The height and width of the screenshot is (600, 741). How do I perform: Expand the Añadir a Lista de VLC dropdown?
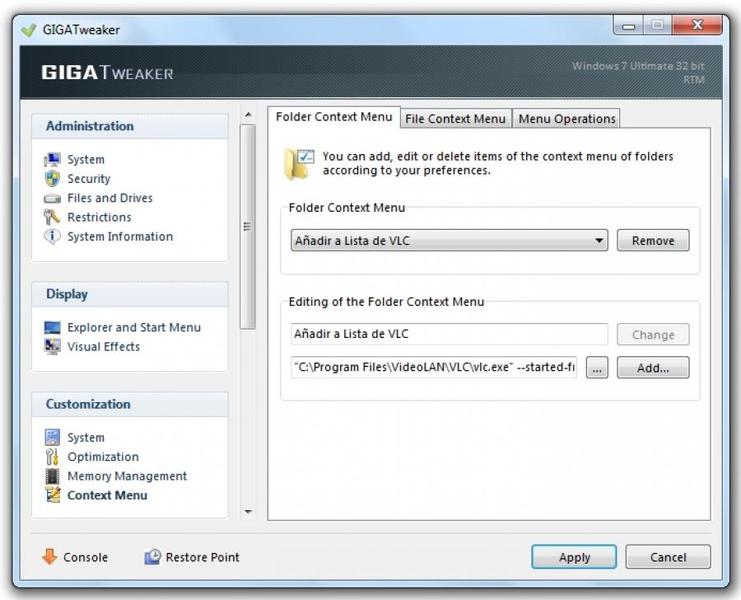[449, 240]
